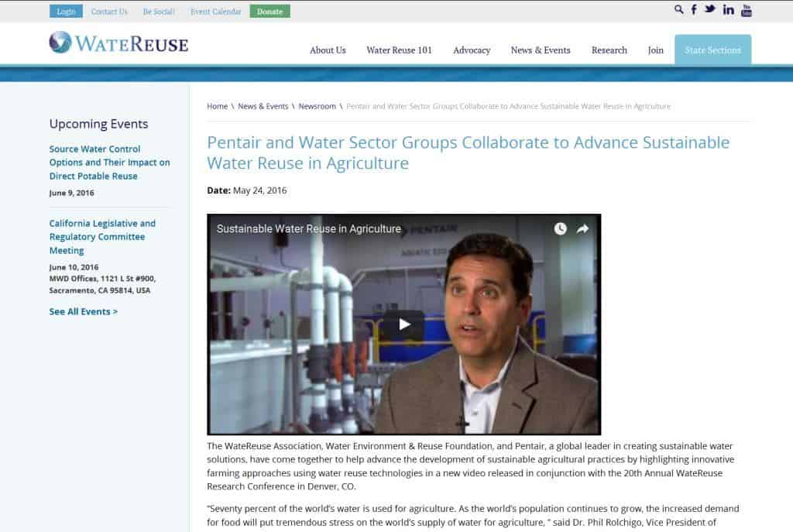This screenshot has height=532, width=793.
Task: Play the Sustainable Water Reuse video
Action: tap(404, 324)
